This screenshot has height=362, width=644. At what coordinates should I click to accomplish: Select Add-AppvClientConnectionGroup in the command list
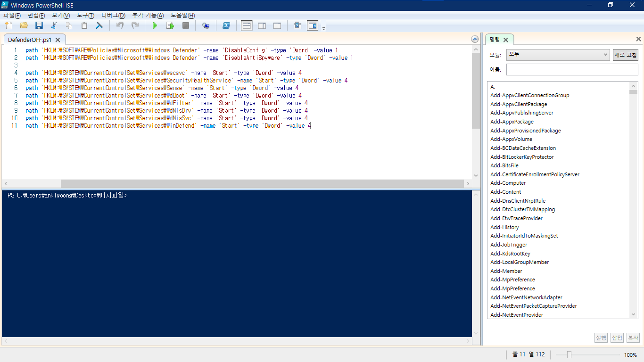pyautogui.click(x=529, y=95)
